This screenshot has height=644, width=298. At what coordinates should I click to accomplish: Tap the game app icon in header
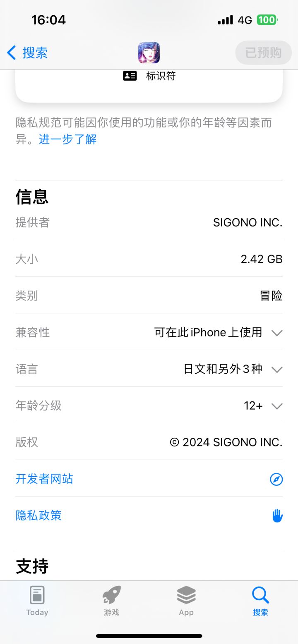coord(149,53)
